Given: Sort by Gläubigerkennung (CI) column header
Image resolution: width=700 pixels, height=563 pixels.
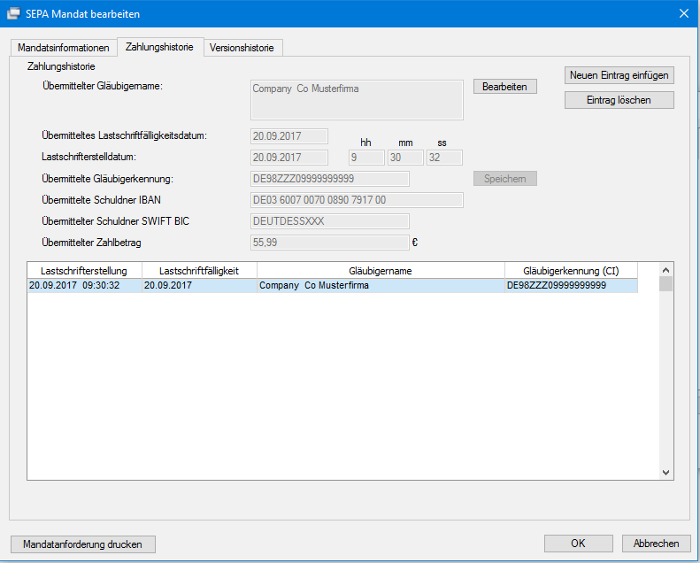Looking at the screenshot, I should (x=571, y=271).
